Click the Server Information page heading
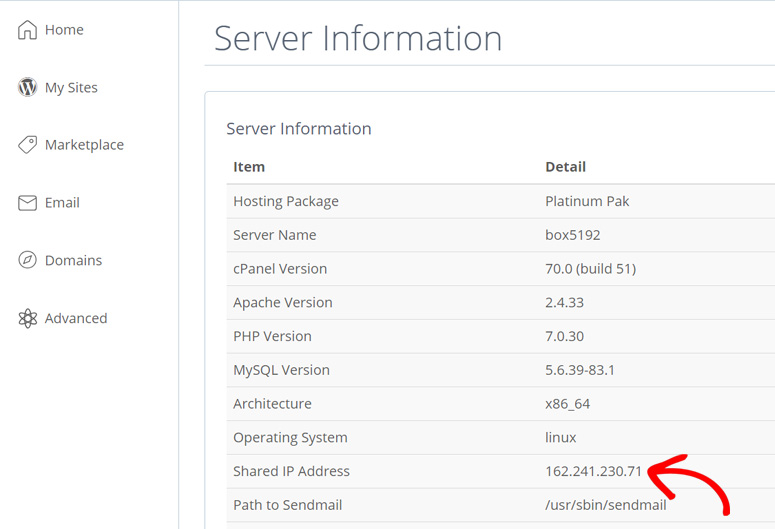The image size is (775, 529). 358,38
